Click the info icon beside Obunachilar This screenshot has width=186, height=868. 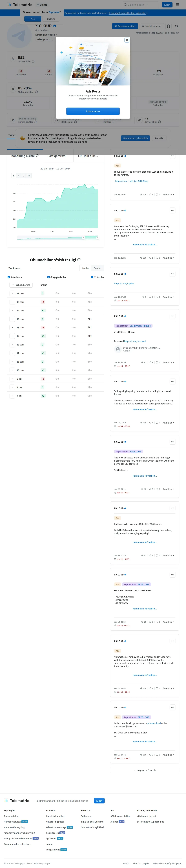[33, 61]
